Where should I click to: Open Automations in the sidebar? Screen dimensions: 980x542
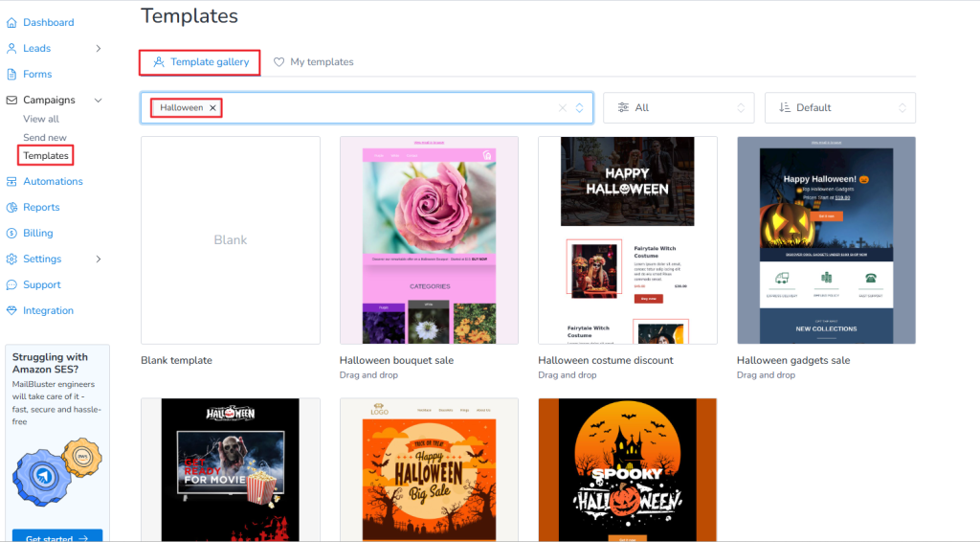point(53,181)
